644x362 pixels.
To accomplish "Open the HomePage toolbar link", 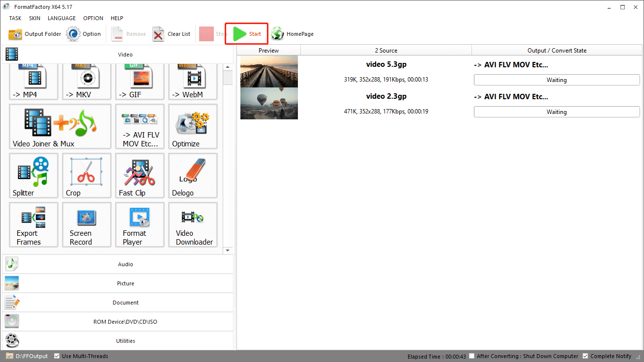I will (x=292, y=34).
